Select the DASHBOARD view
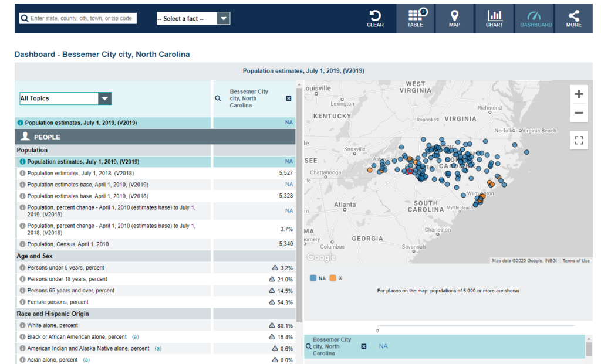This screenshot has width=601, height=364. [535, 18]
